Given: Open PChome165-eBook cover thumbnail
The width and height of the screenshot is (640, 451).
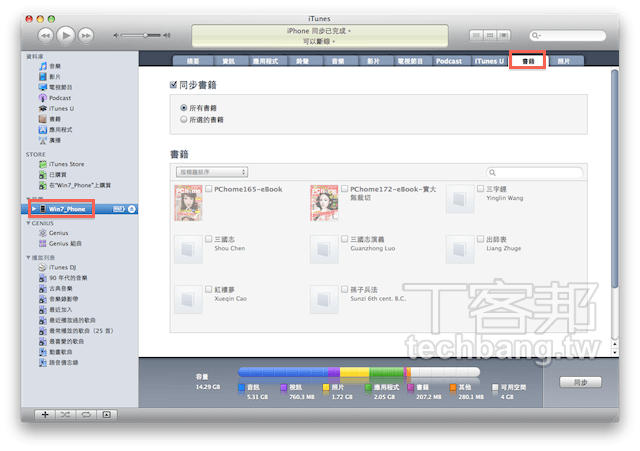Looking at the screenshot, I should pyautogui.click(x=188, y=203).
